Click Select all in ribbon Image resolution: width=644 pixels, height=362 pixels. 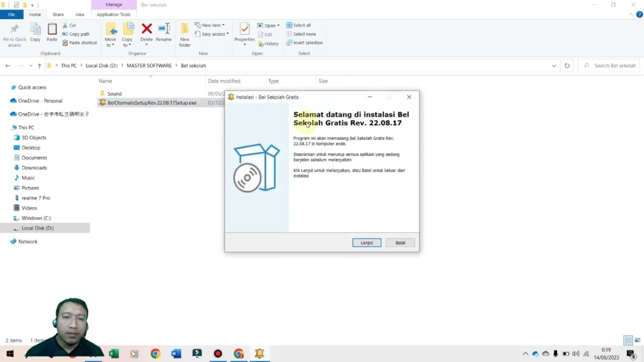tap(299, 25)
